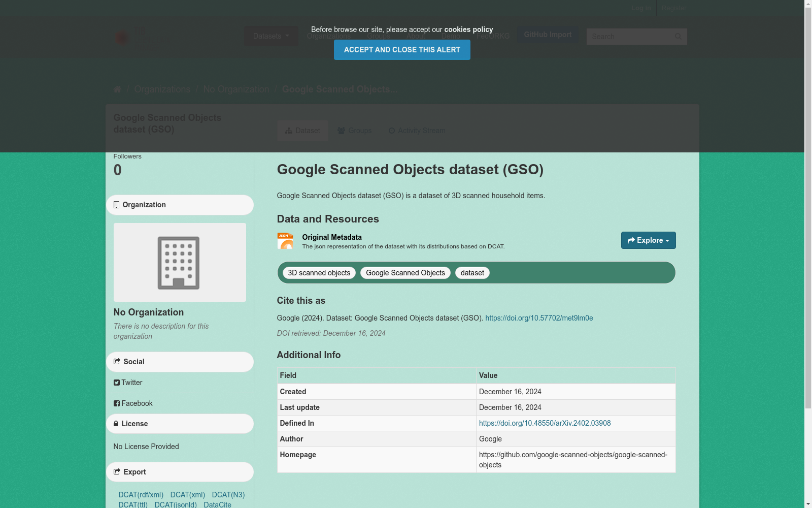
Task: Export as DCAT(N3)
Action: [228, 495]
